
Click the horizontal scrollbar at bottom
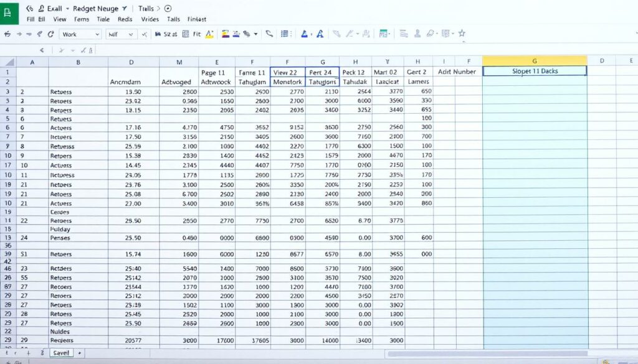[487, 353]
